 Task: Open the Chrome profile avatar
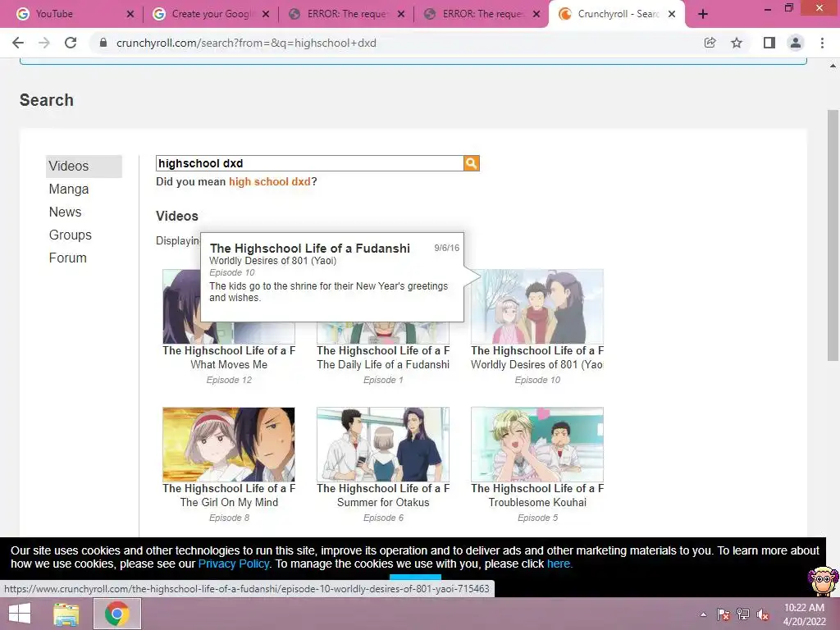pyautogui.click(x=796, y=43)
